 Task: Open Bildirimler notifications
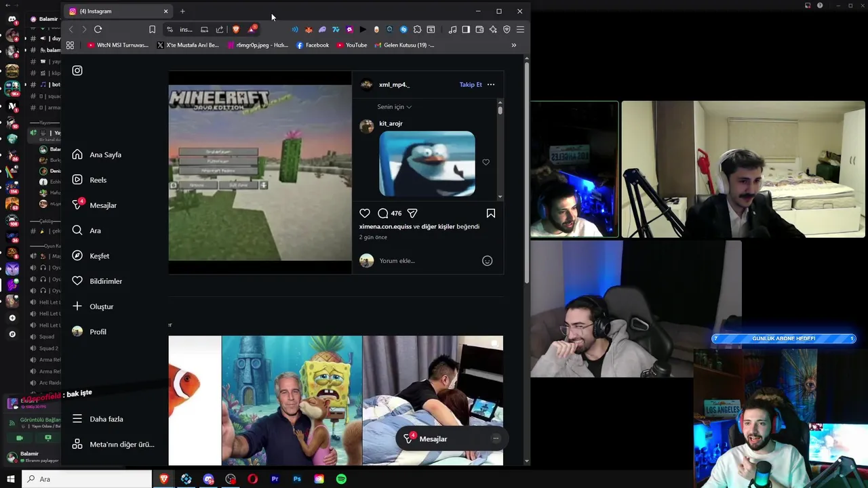pyautogui.click(x=97, y=281)
